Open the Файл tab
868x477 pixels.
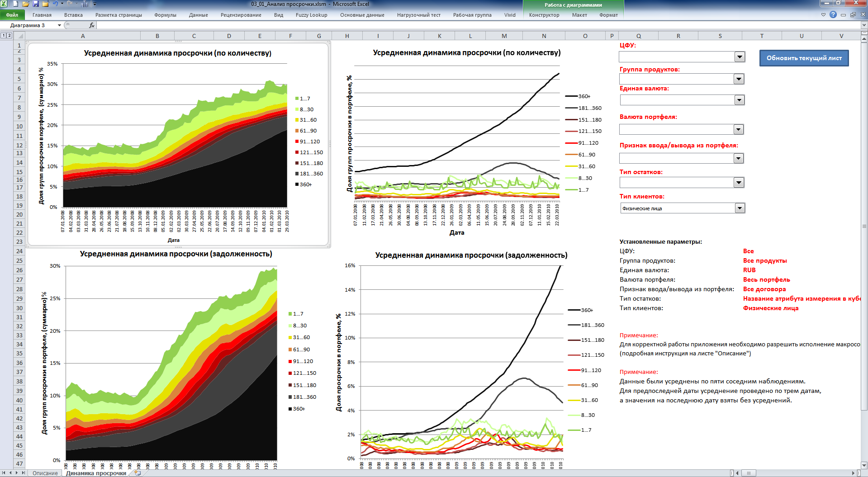pyautogui.click(x=12, y=15)
